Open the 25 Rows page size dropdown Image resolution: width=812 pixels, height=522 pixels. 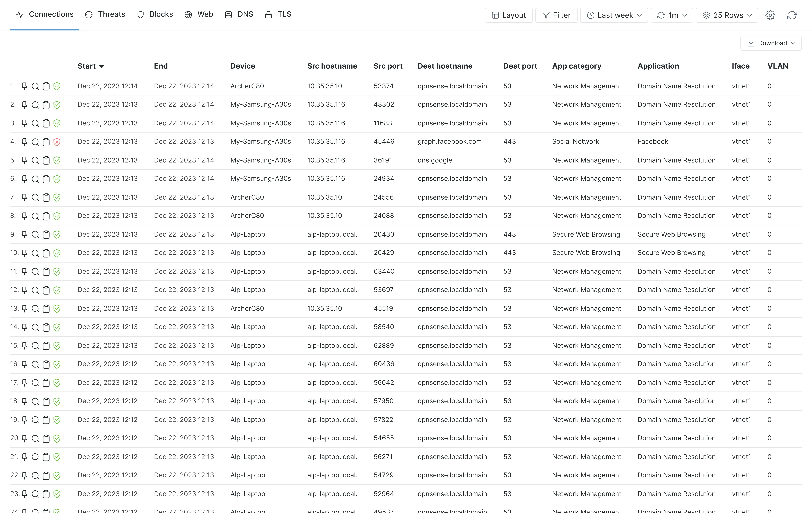click(727, 15)
